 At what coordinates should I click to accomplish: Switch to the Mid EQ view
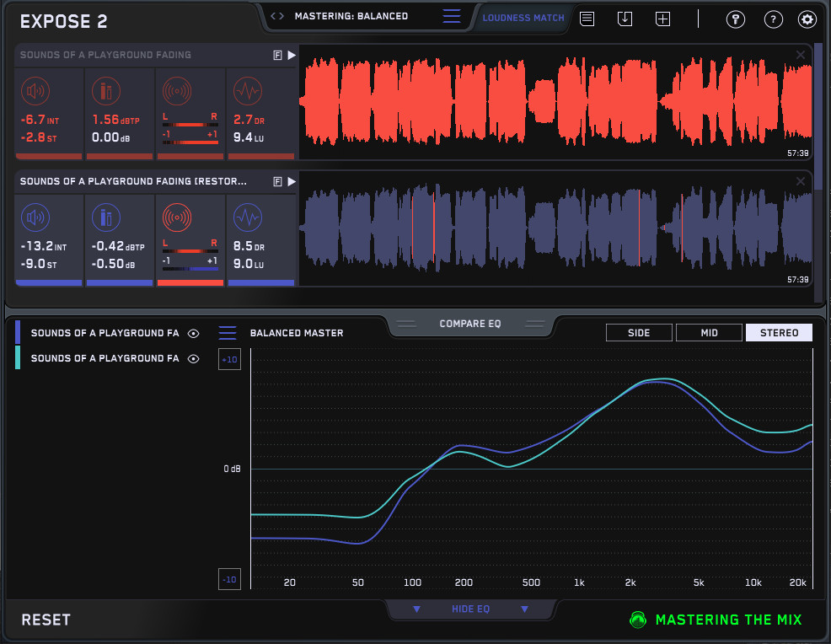709,333
